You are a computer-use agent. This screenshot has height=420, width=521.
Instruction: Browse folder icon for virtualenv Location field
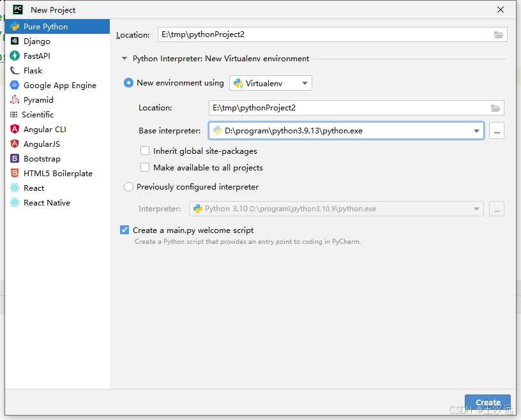click(495, 108)
